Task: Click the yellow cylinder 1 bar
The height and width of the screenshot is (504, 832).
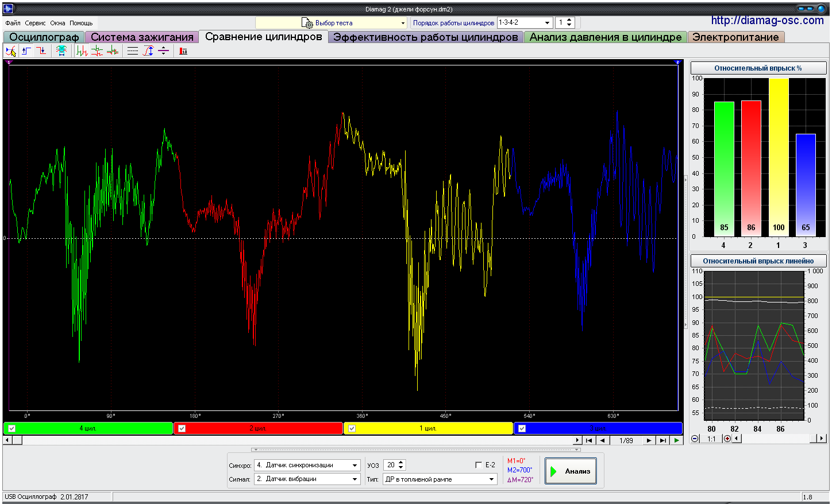Action: click(x=779, y=157)
